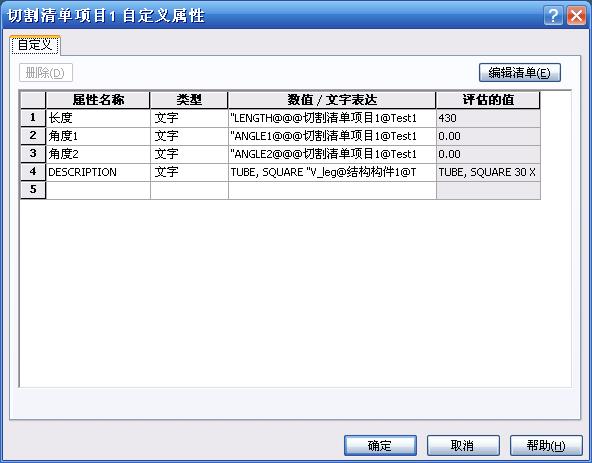This screenshot has height=463, width=592.
Task: Click the 评估的值 column header
Action: [x=488, y=100]
